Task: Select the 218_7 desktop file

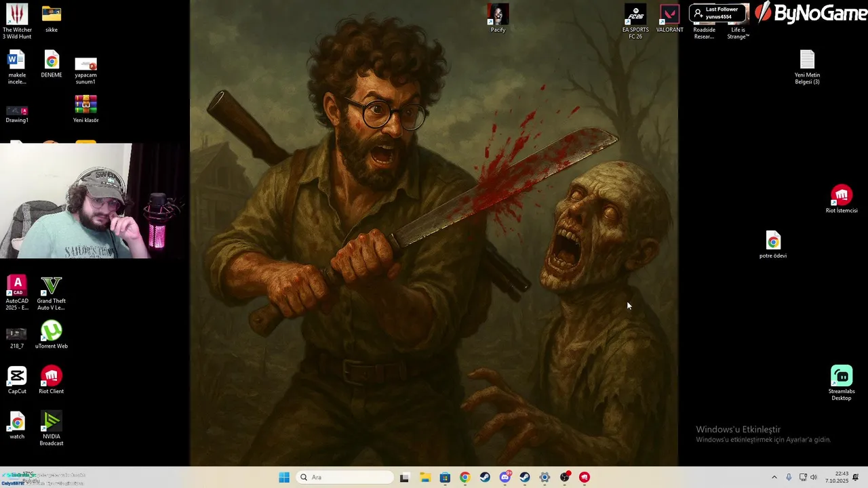Action: point(17,337)
